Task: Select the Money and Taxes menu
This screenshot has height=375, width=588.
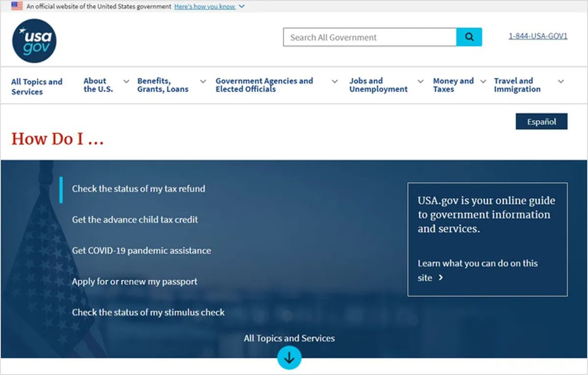Action: 453,85
